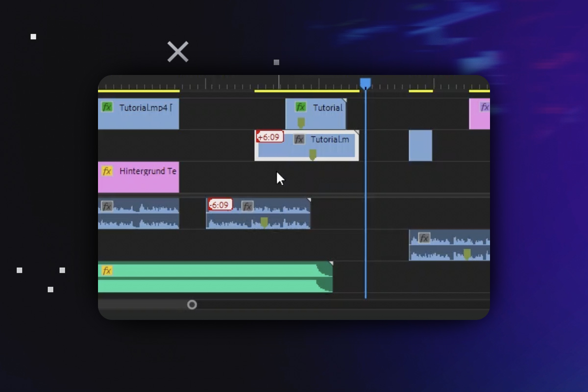Click the zoom scrollbar circular handle
This screenshot has width=588, height=392.
point(192,305)
